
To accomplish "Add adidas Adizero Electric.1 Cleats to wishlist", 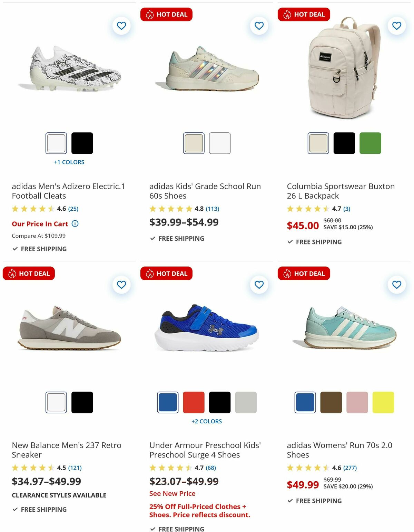I will (x=121, y=25).
